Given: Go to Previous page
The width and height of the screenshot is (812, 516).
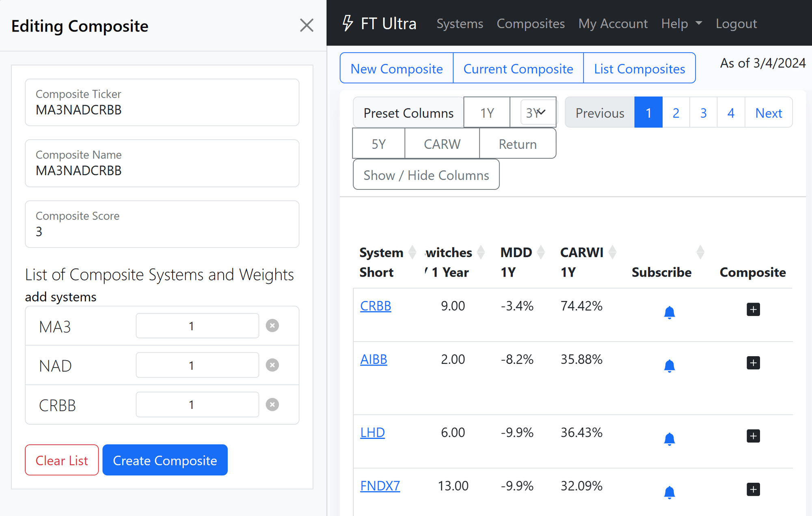Looking at the screenshot, I should click(600, 112).
